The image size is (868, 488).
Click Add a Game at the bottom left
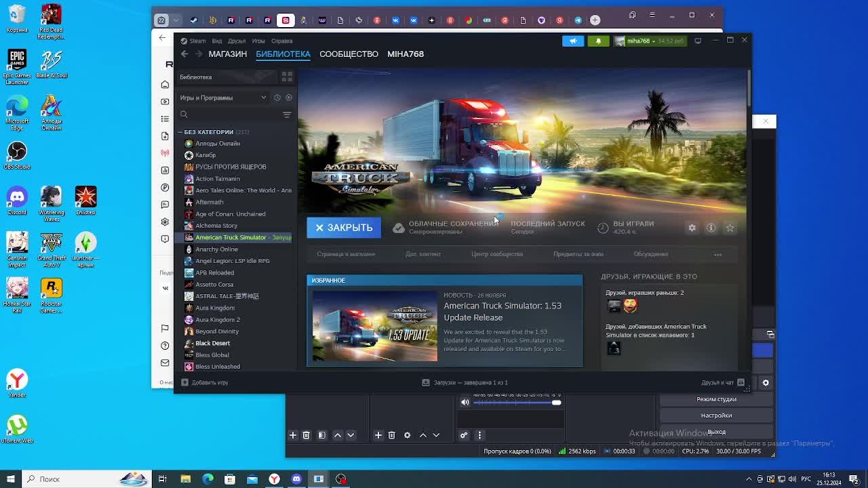[204, 382]
